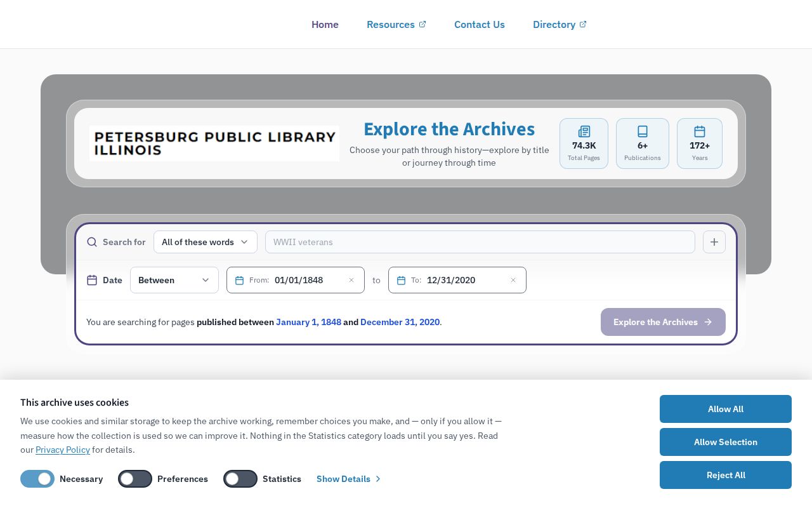Toggle the Necessary cookies switch

[x=37, y=479]
